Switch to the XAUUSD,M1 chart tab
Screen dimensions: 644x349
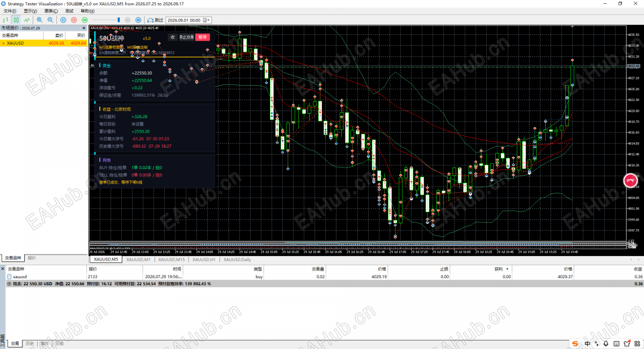pyautogui.click(x=138, y=260)
